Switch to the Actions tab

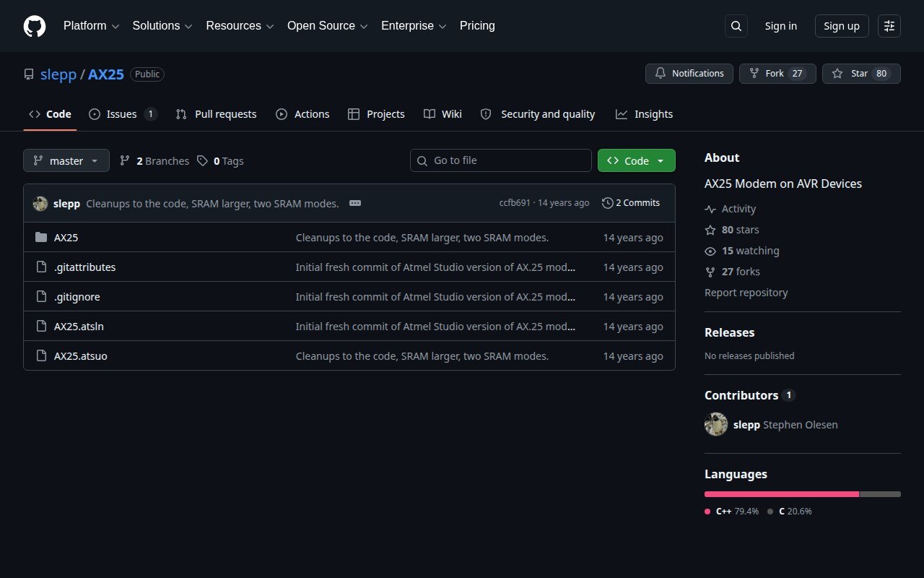coord(302,114)
